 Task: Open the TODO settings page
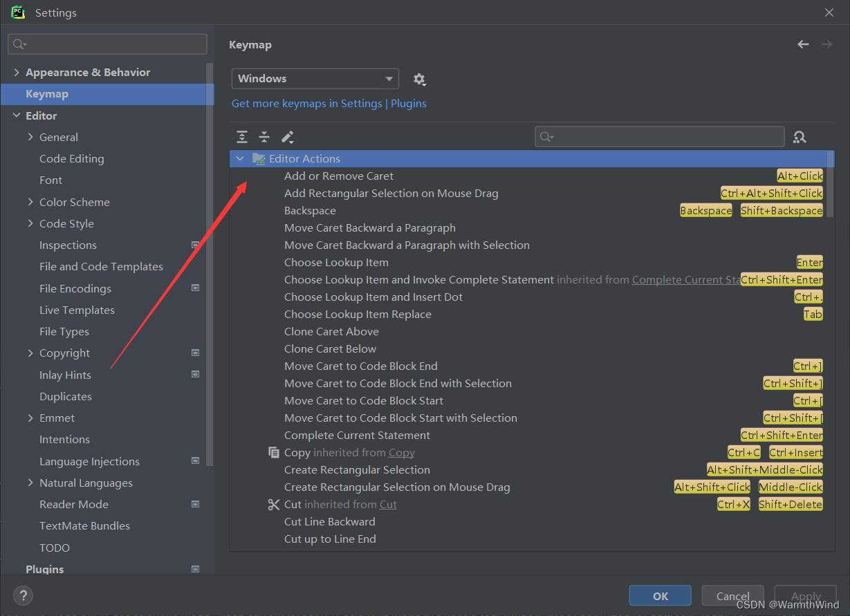[x=55, y=548]
